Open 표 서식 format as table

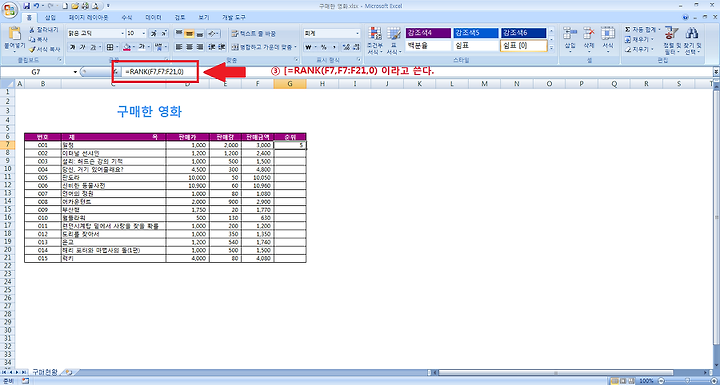click(x=394, y=40)
